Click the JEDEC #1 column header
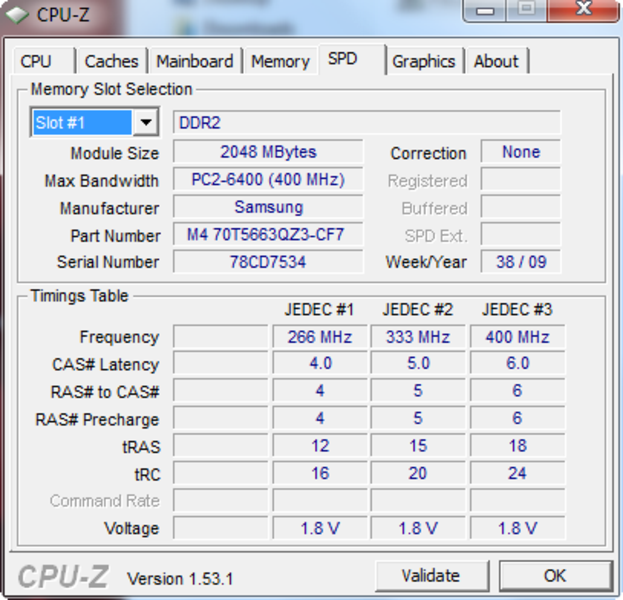This screenshot has width=623, height=600. pos(319,310)
